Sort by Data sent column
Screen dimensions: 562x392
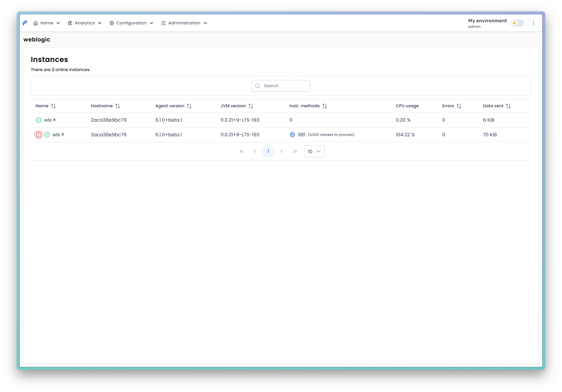click(x=508, y=106)
